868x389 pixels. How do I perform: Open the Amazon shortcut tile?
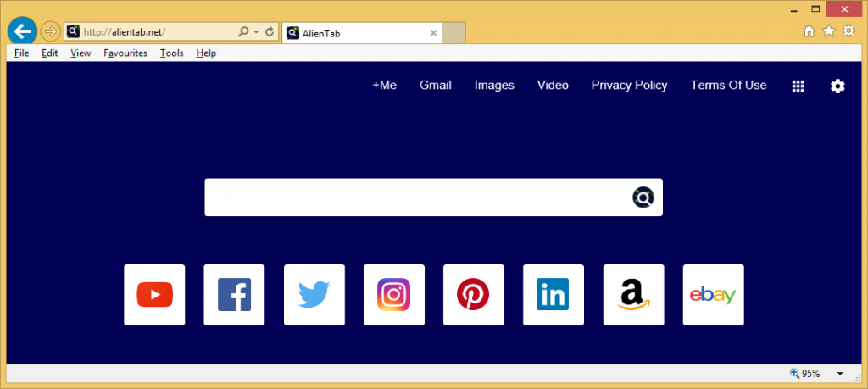click(x=633, y=295)
